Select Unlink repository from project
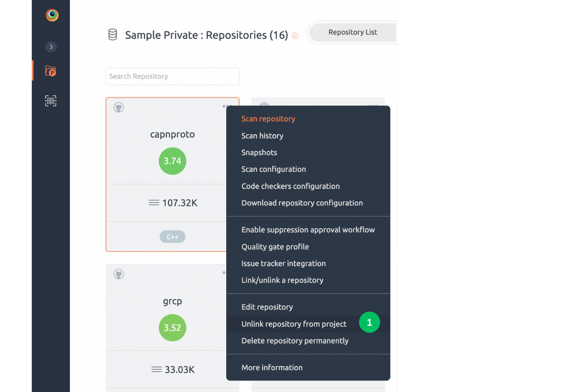Image resolution: width=581 pixels, height=392 pixels. 294,324
